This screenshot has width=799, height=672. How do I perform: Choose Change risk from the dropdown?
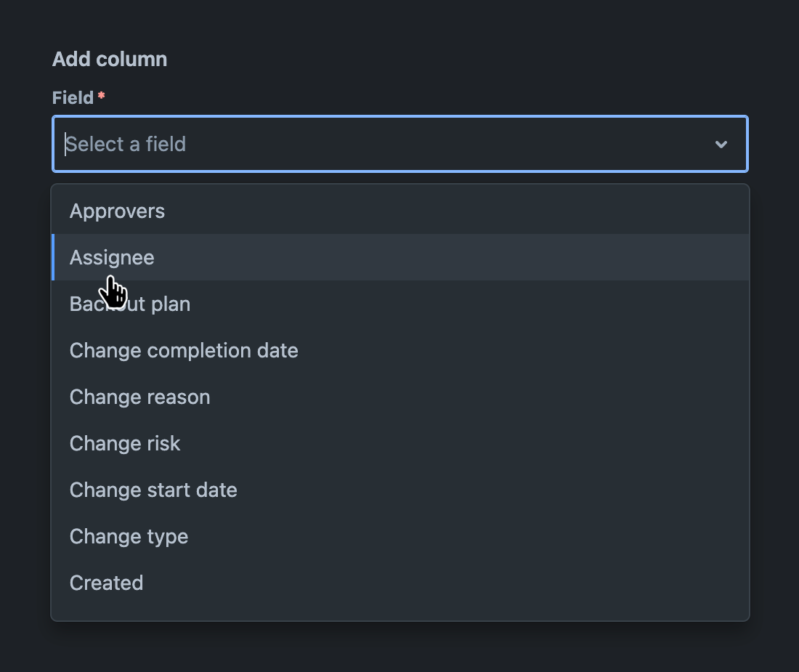point(124,443)
